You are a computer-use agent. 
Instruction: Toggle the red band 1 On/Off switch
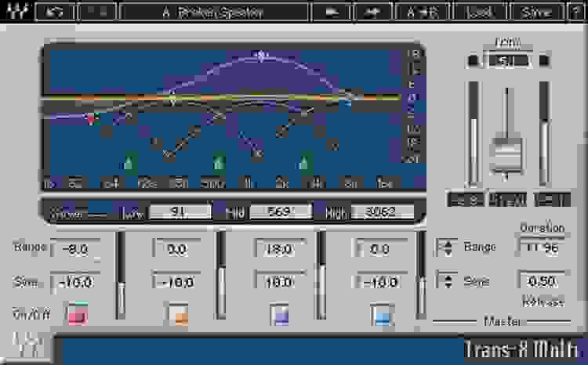78,314
